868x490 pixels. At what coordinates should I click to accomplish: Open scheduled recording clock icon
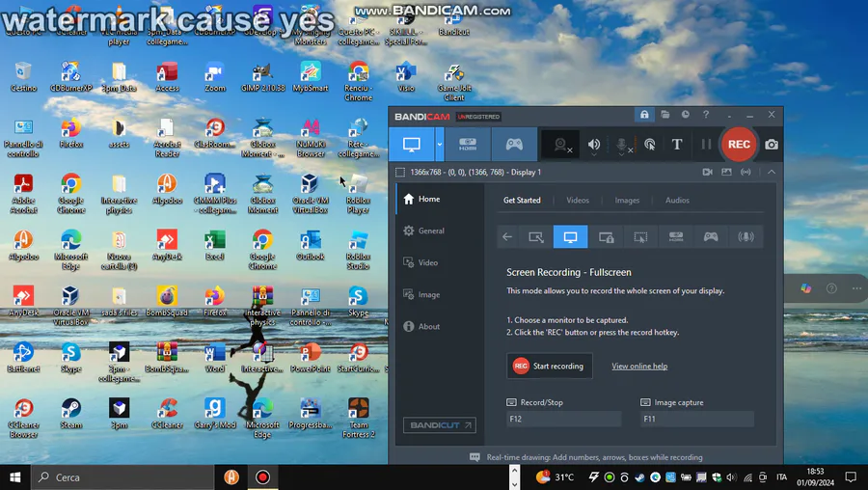[686, 115]
